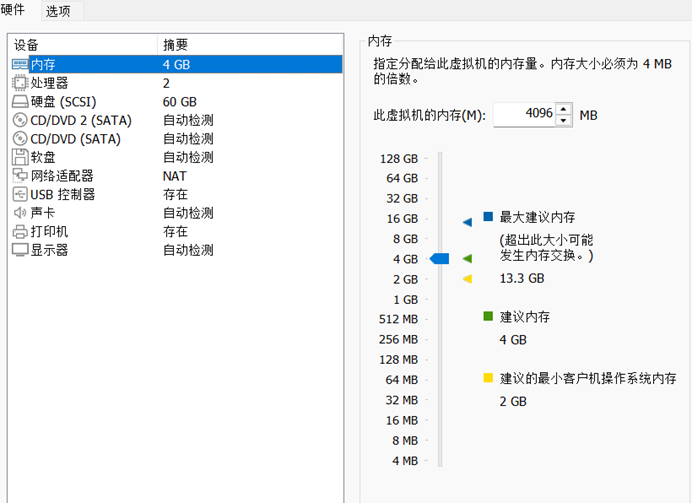Image resolution: width=692 pixels, height=503 pixels.
Task: Click the 128 GB slider label
Action: point(399,158)
